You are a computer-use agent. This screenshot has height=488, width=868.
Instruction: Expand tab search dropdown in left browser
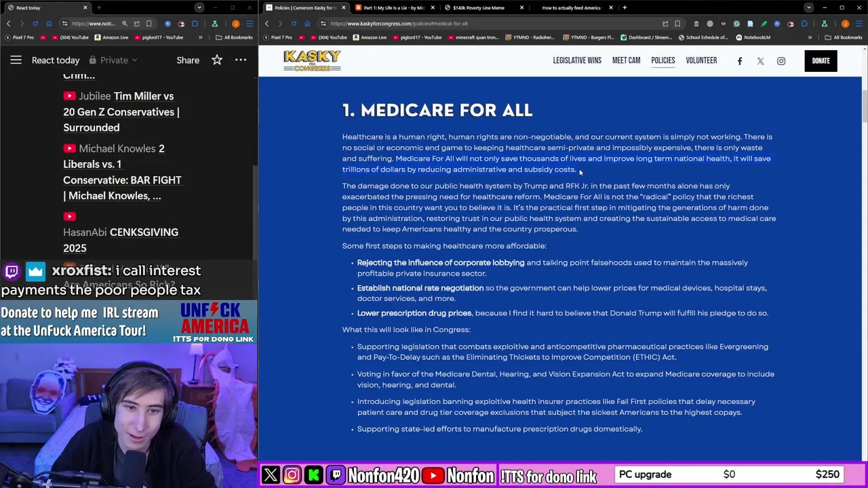[x=199, y=7]
